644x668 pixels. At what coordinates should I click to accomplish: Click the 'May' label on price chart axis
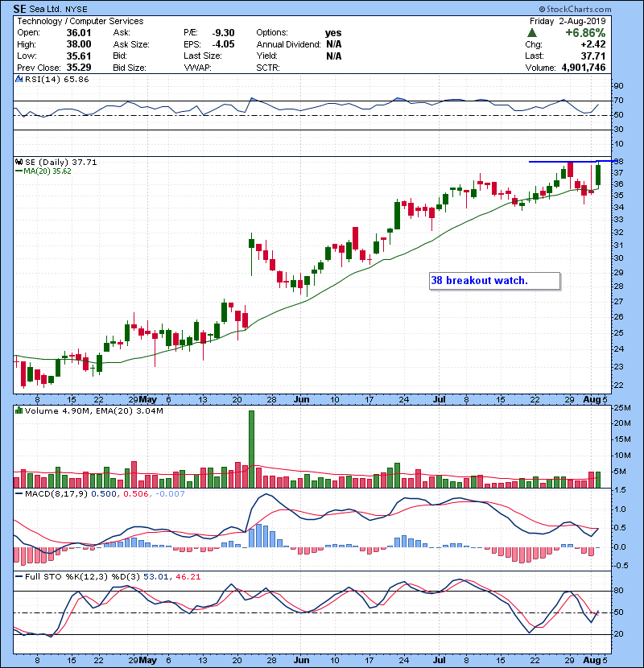[148, 400]
